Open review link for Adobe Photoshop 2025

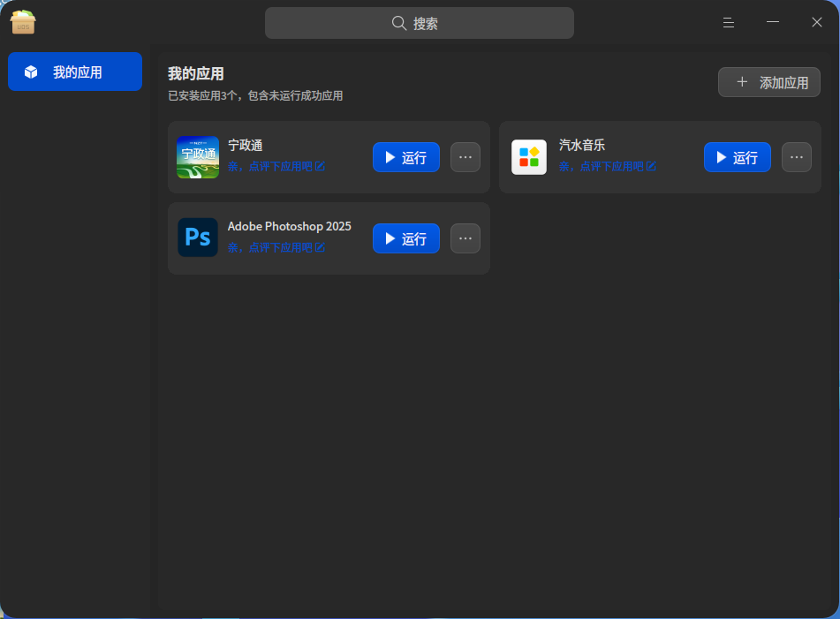276,247
